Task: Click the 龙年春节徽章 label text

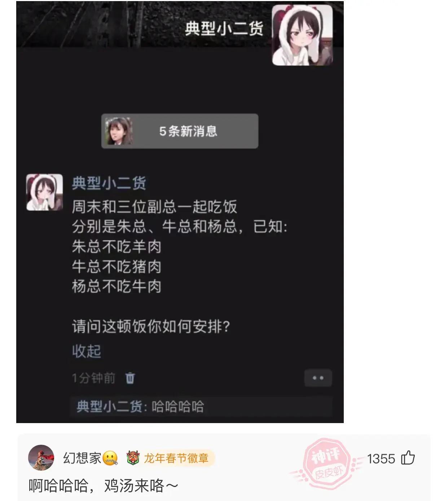Action: 176,458
